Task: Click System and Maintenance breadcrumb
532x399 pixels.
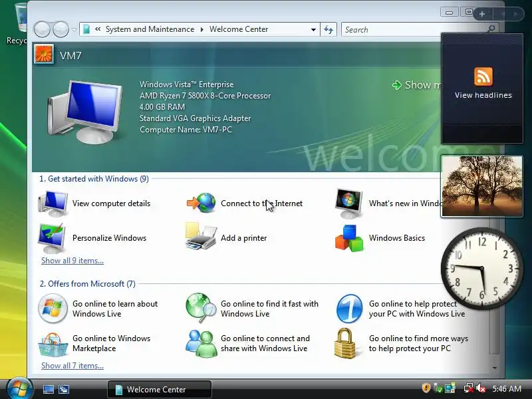Action: click(x=150, y=29)
